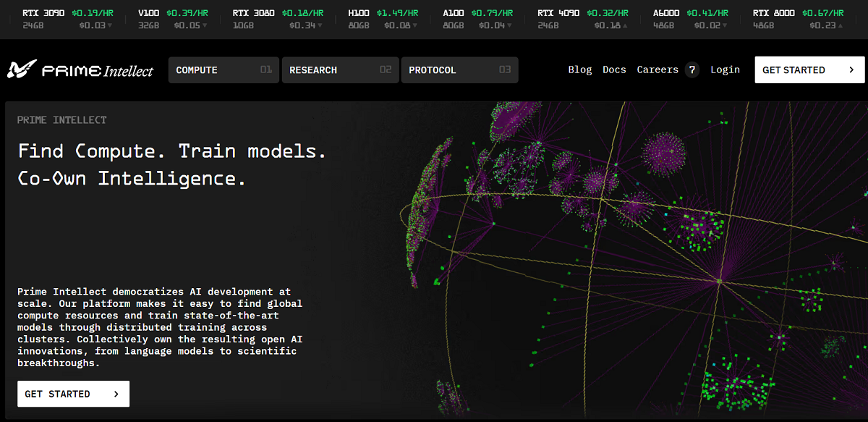This screenshot has width=868, height=422.
Task: Click the Login link
Action: tap(725, 70)
